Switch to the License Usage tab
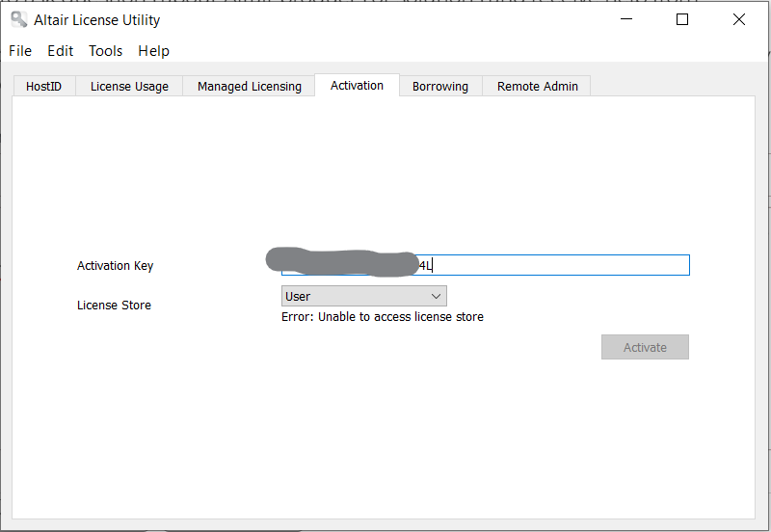Viewport: 771px width, 532px height. point(129,86)
